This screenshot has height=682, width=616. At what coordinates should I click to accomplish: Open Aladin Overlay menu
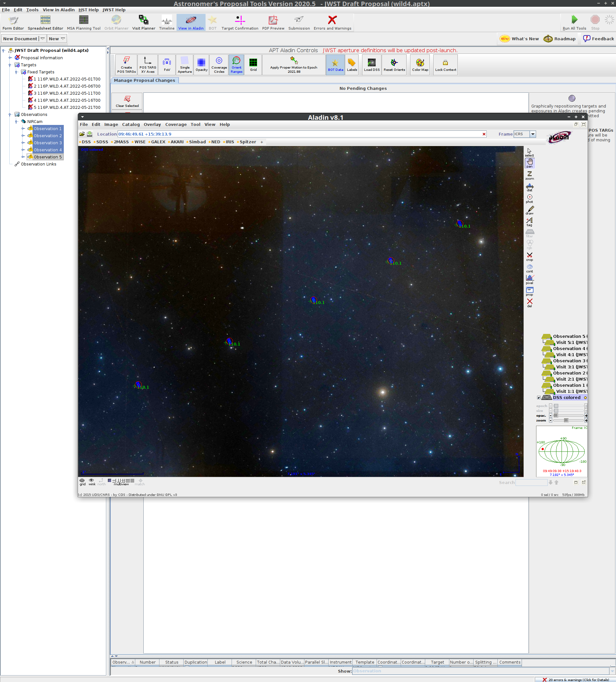click(x=152, y=125)
